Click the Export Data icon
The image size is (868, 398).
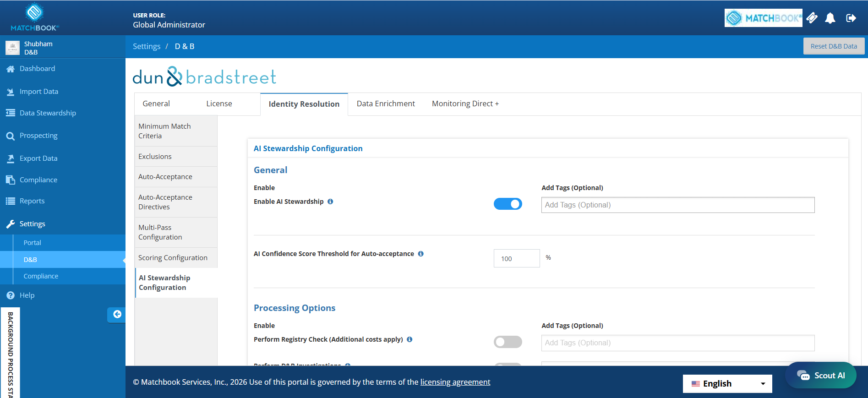(10, 158)
